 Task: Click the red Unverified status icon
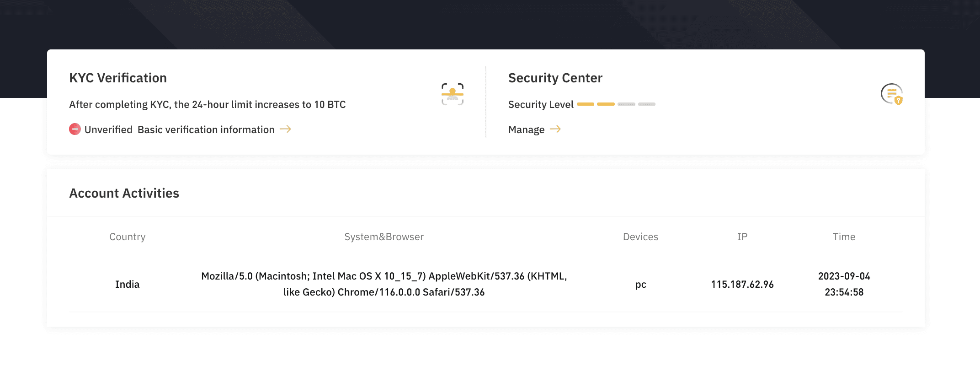pyautogui.click(x=75, y=129)
